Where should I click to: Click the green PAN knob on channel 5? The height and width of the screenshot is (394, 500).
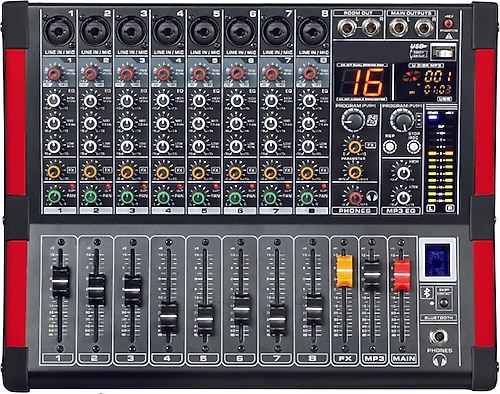pos(199,198)
